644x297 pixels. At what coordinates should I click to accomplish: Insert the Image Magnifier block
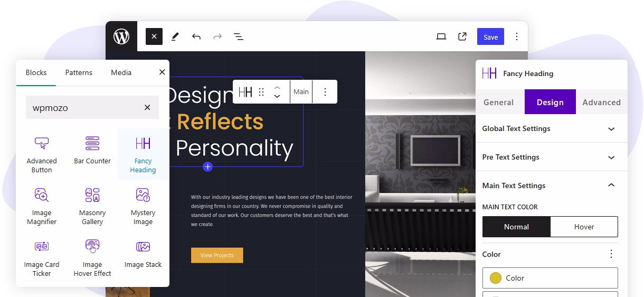coord(42,206)
